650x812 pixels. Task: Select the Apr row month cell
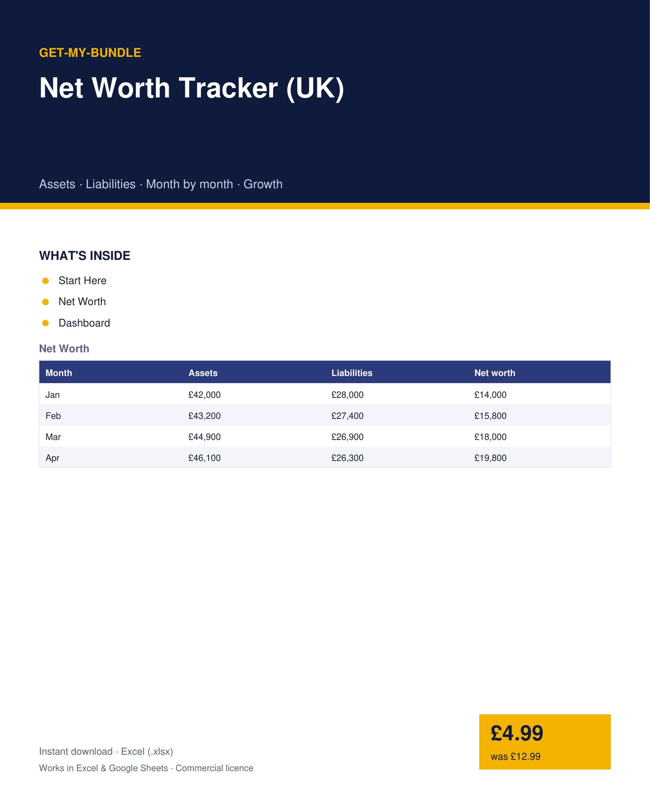[52, 458]
